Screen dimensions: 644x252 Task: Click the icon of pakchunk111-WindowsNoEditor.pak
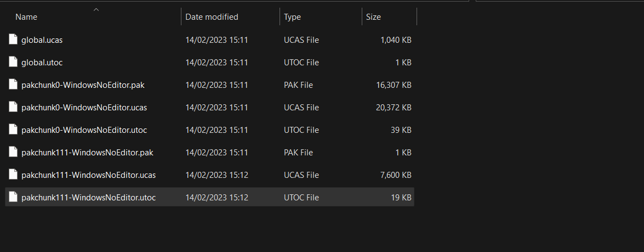click(x=13, y=152)
